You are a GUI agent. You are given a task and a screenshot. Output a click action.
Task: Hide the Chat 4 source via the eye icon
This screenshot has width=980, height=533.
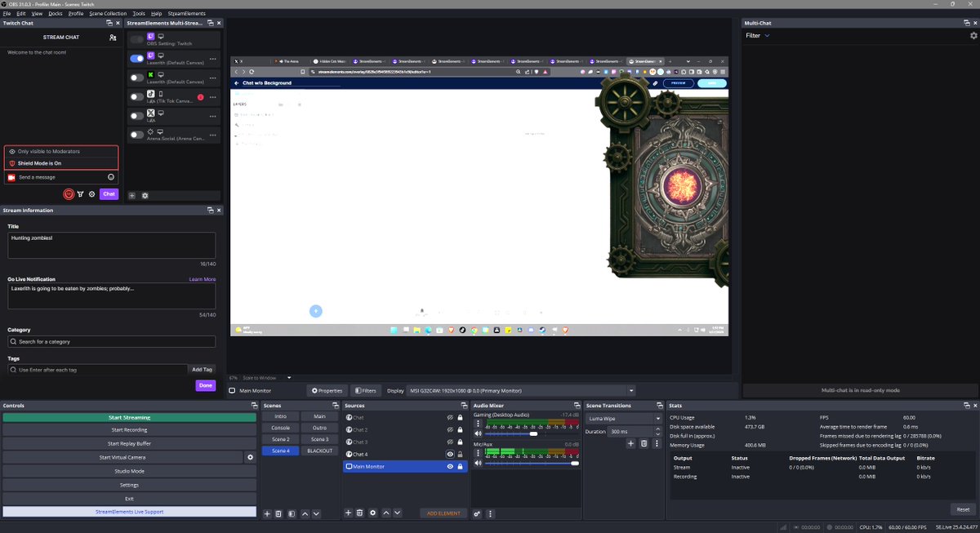(450, 454)
